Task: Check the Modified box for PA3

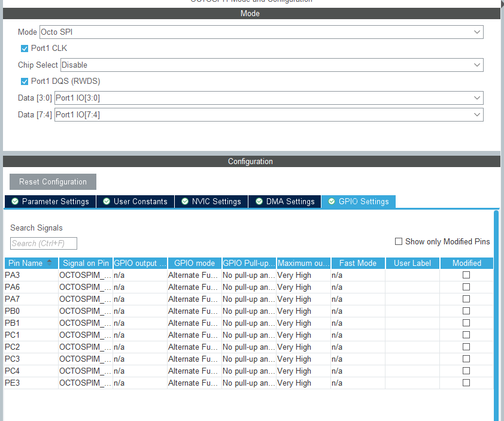Action: [466, 275]
